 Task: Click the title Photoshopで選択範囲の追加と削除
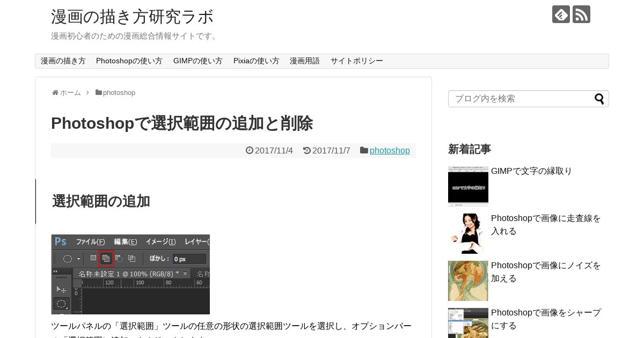coord(182,123)
